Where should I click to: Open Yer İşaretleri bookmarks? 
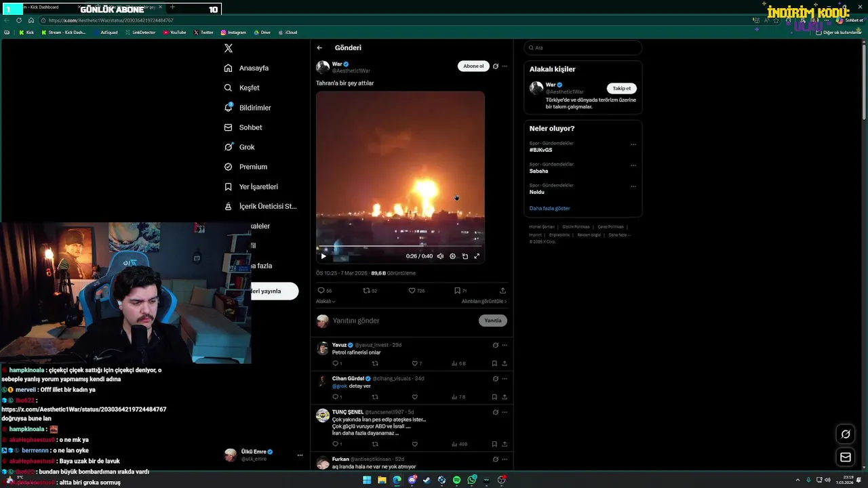(x=251, y=187)
